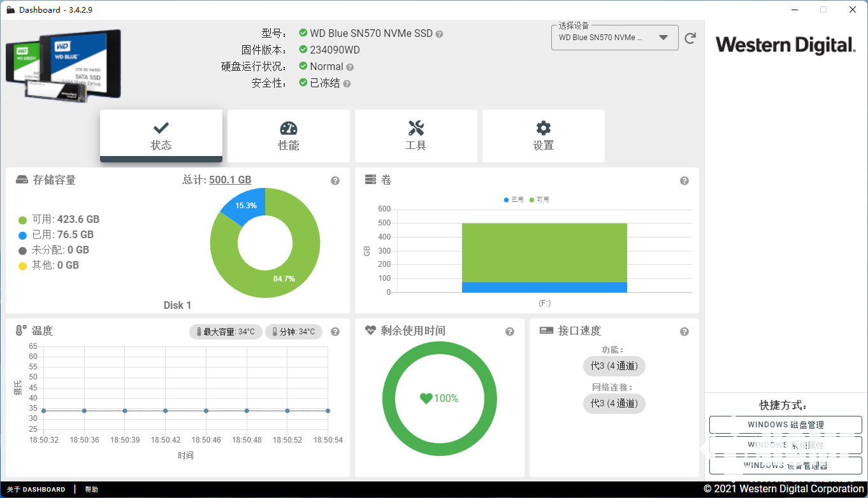Screen dimensions: 868x498
Task: Select the temperature data point at 18:50:32
Action: [x=43, y=411]
